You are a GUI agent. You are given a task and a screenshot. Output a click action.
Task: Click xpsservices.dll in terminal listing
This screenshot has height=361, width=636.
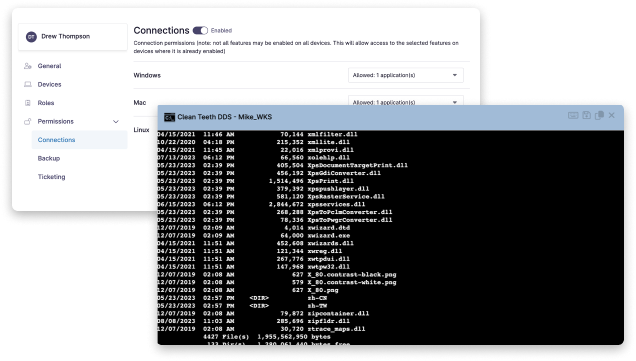click(x=336, y=204)
